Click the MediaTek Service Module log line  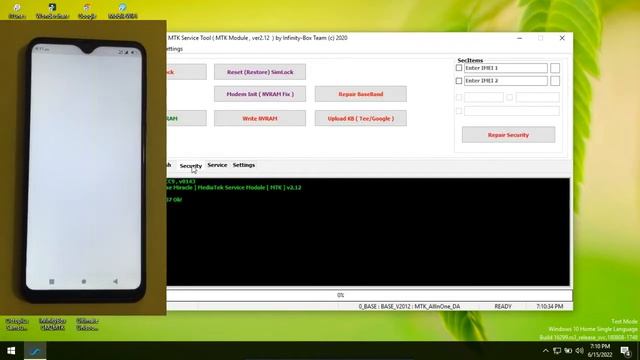(234, 188)
